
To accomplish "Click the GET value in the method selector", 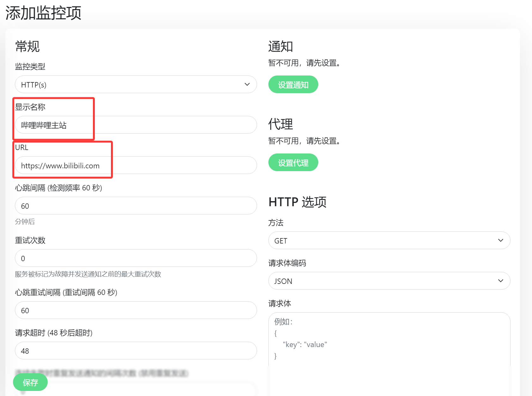I will (280, 240).
